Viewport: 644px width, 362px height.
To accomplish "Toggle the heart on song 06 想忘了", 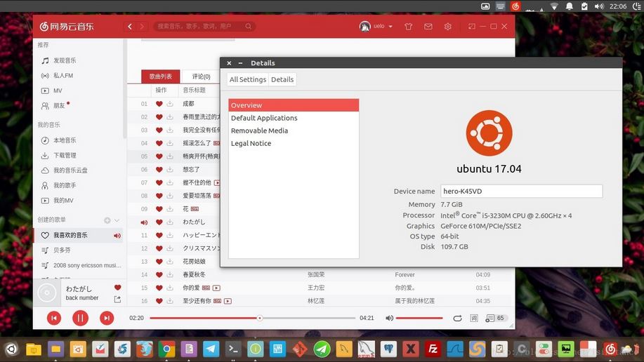I will 159,170.
